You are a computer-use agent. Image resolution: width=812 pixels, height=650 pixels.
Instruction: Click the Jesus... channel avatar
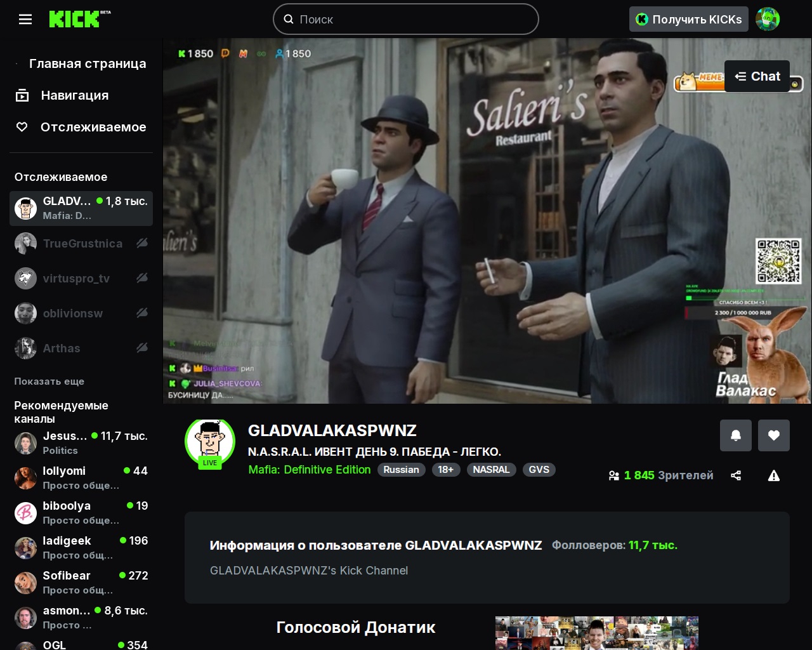point(26,443)
